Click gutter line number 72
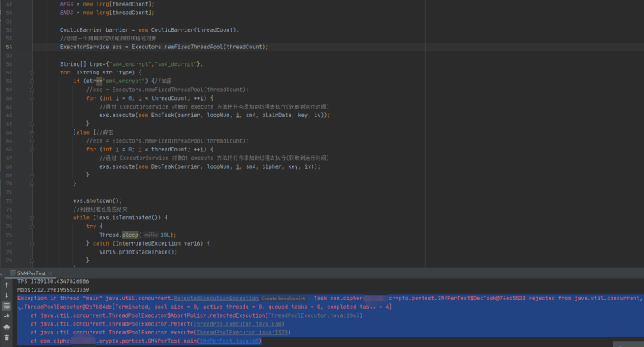This screenshot has height=347, width=644. coord(9,201)
